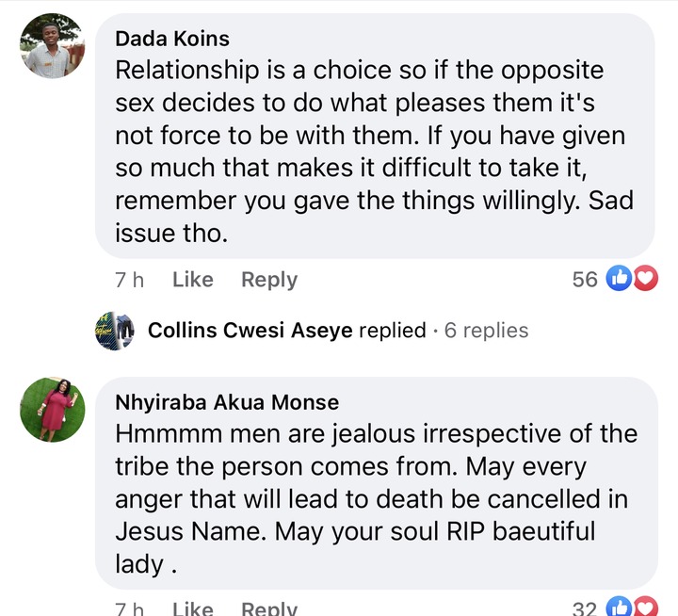Image resolution: width=678 pixels, height=616 pixels.
Task: Like Dada Koins' comment
Action: [193, 280]
